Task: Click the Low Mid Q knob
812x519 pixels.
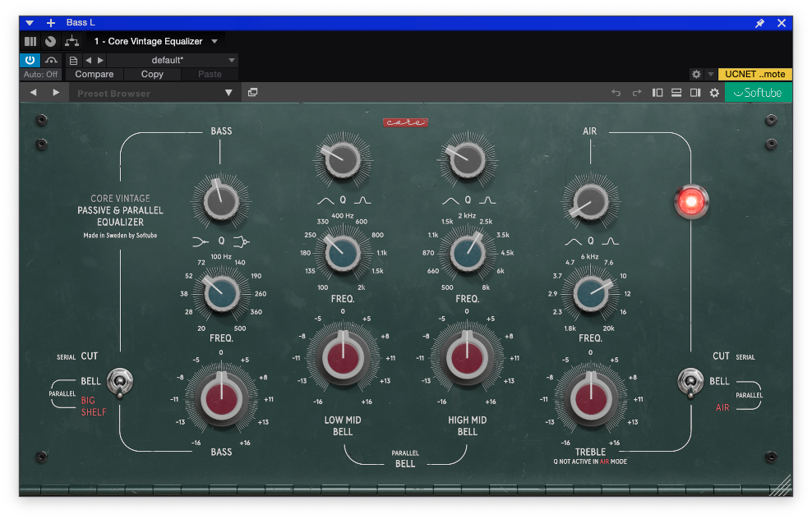Action: point(342,160)
